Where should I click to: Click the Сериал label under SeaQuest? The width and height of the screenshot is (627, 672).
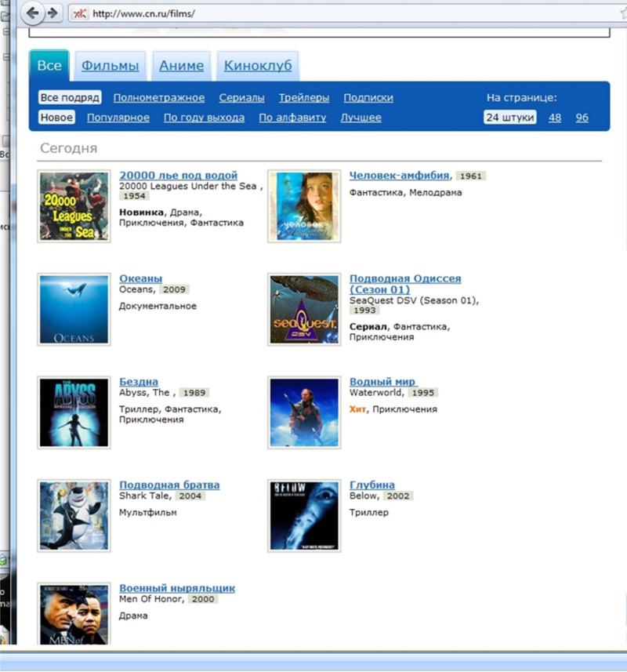pos(368,326)
